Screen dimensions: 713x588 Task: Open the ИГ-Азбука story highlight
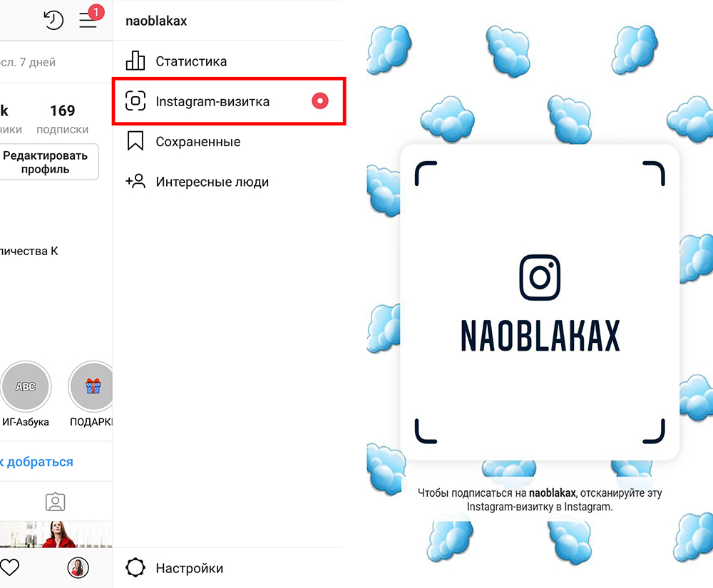(x=26, y=386)
